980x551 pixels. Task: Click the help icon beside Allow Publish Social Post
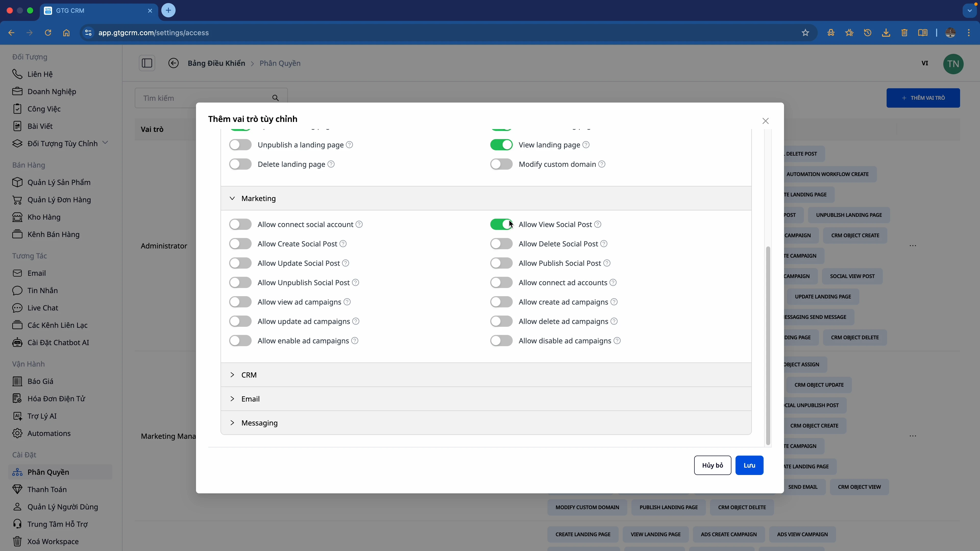tap(607, 263)
